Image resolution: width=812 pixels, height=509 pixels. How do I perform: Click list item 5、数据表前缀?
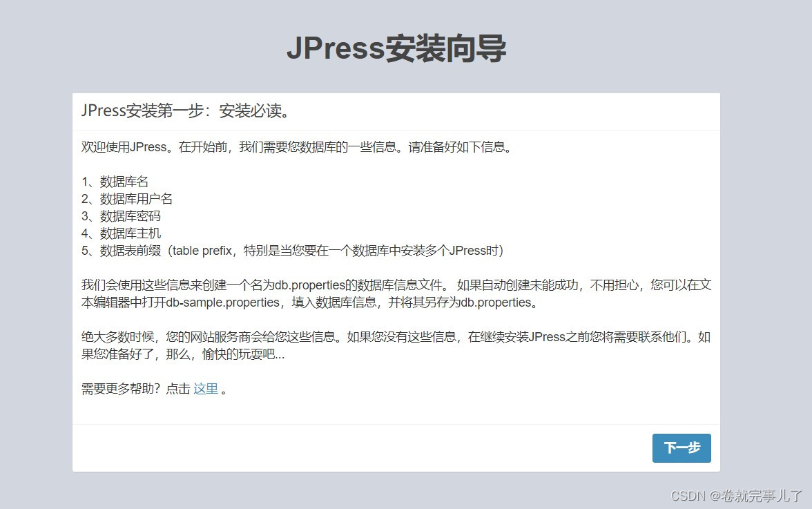[x=293, y=251]
